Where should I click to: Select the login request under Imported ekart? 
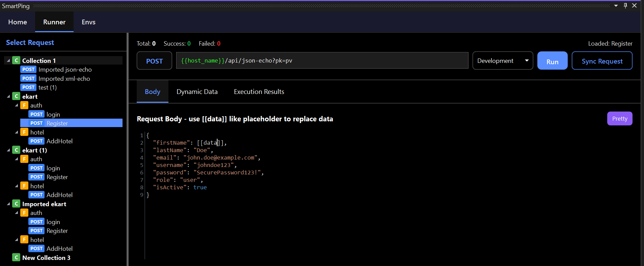(53, 222)
